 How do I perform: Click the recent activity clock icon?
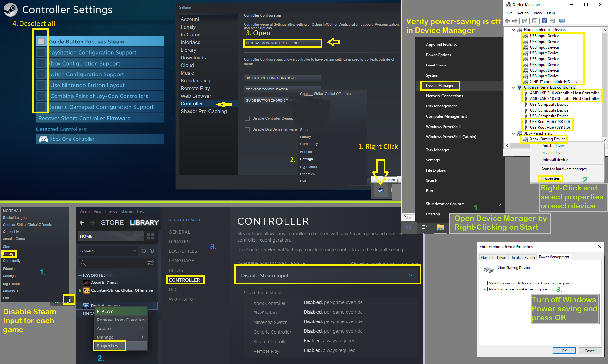tap(144, 251)
